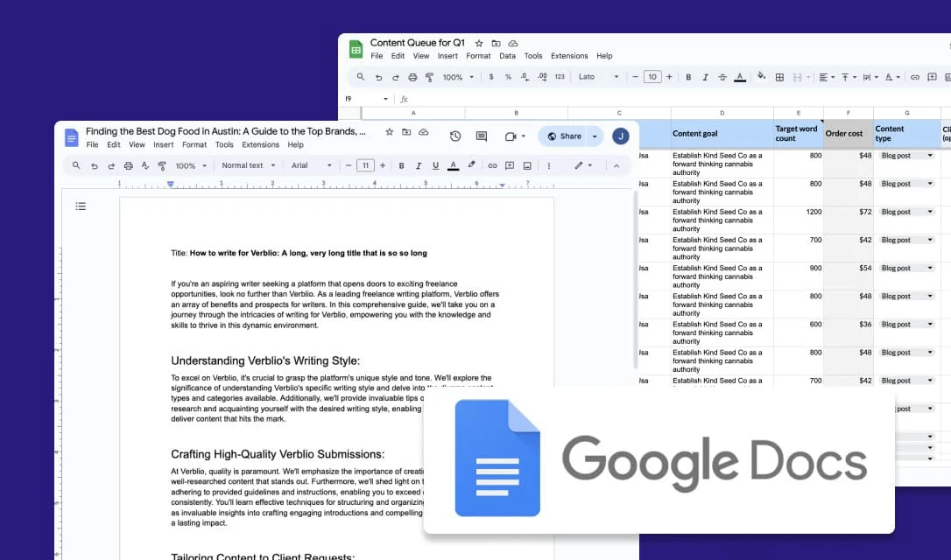This screenshot has width=951, height=560.
Task: Open the Data menu in Sheets
Action: (507, 56)
